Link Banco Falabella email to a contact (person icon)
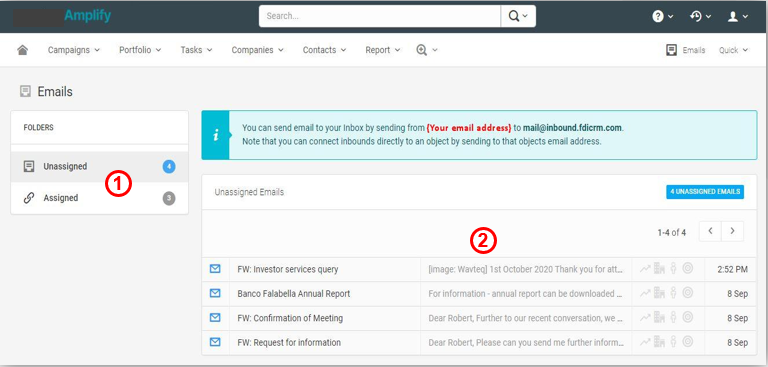 tap(673, 293)
